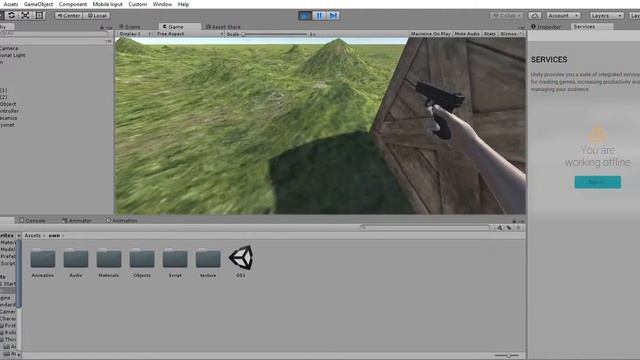Screen dimensions: 640x360
Task: Open the Collab dropdown
Action: click(507, 16)
